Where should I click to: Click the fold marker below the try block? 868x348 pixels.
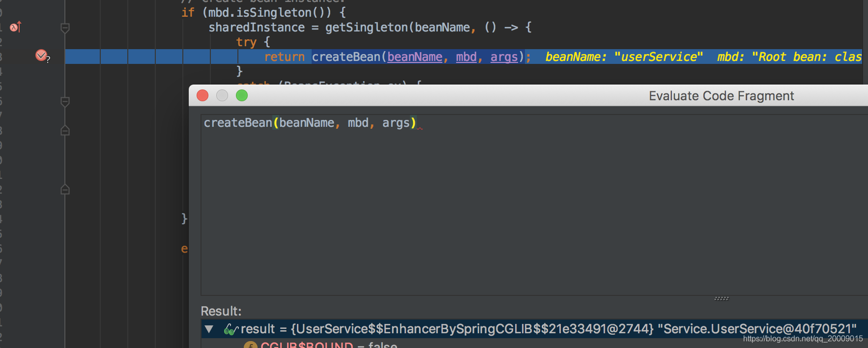coord(65,102)
